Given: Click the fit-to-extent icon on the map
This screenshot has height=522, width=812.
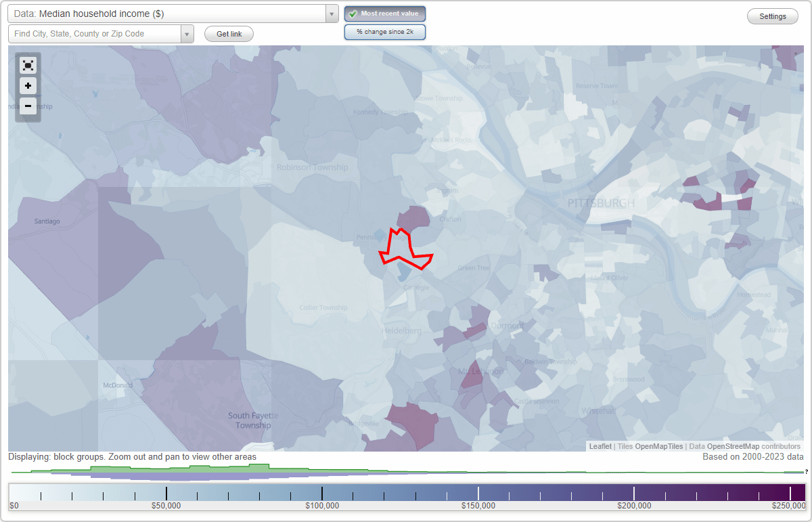Looking at the screenshot, I should coord(28,65).
